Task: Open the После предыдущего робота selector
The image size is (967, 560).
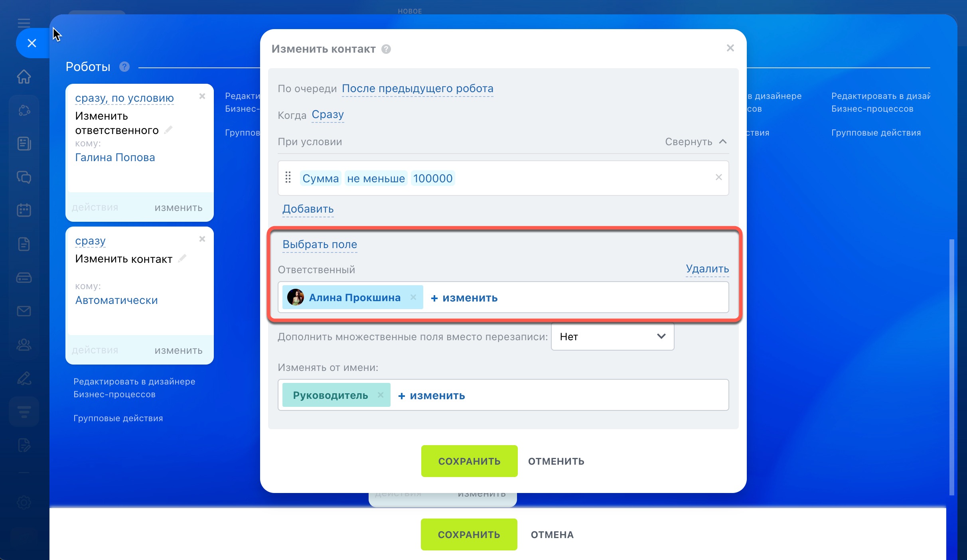Action: (417, 89)
